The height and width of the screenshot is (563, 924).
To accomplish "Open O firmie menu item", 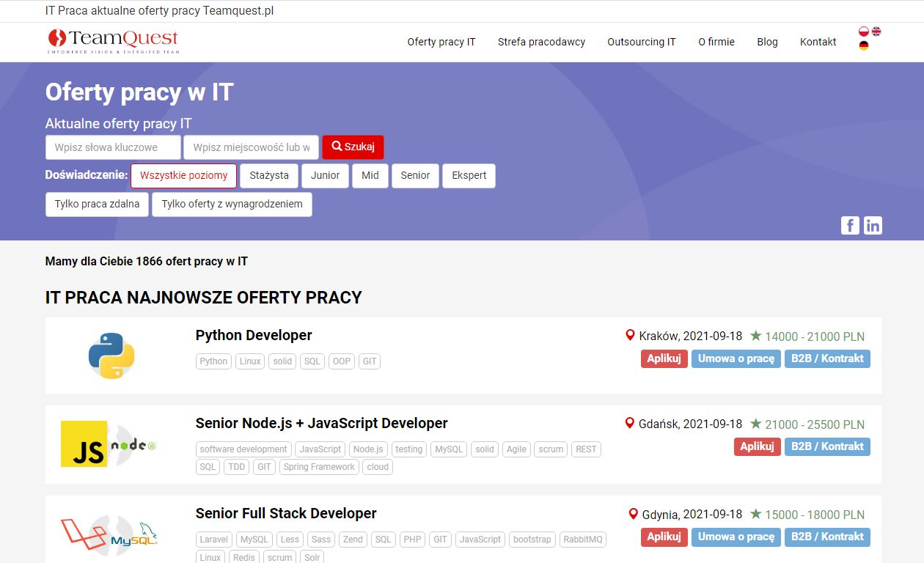I will point(716,42).
